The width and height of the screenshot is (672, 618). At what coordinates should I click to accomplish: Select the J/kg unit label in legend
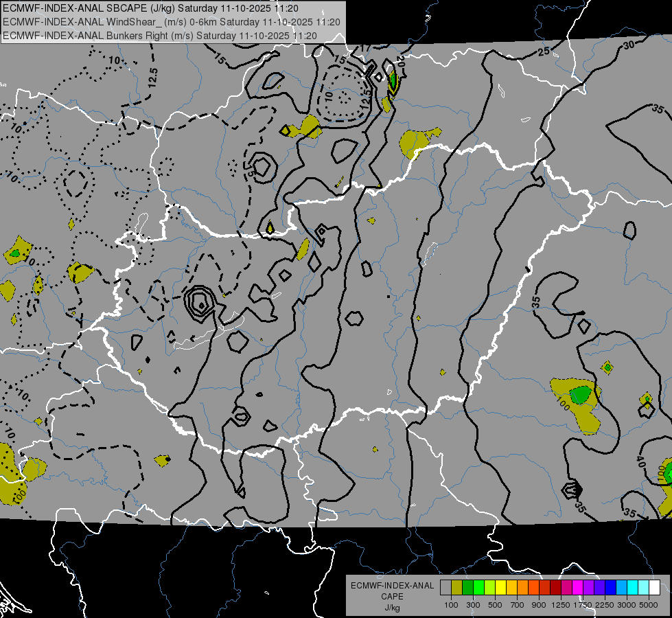392,608
